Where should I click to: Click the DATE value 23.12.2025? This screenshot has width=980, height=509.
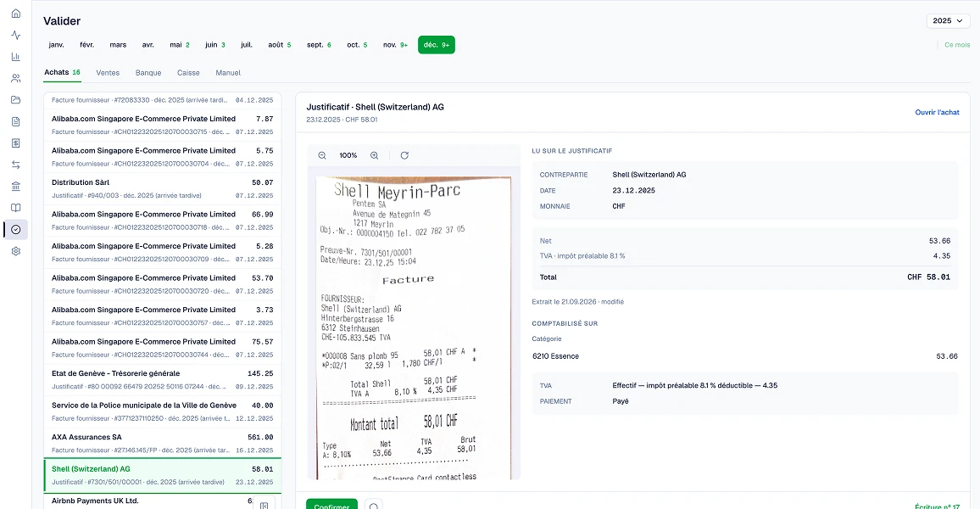coord(634,191)
